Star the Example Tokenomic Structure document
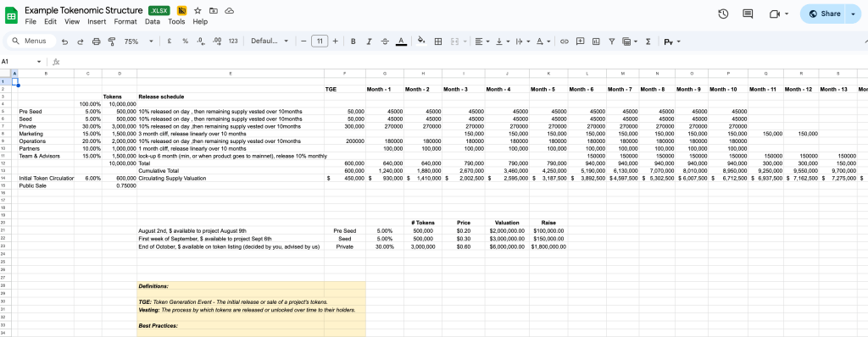868x337 pixels. tap(198, 10)
